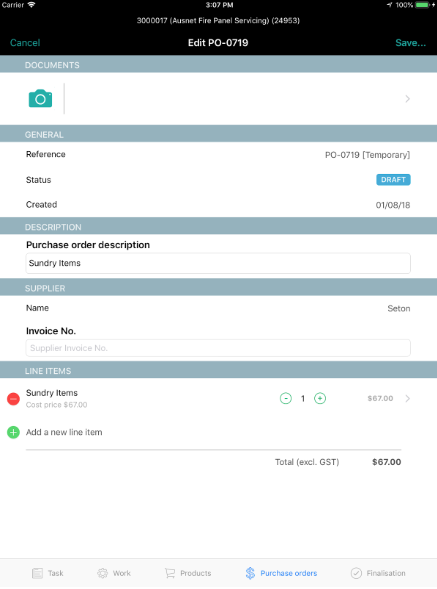This screenshot has width=437, height=589.
Task: Open the Task tab
Action: (x=48, y=573)
